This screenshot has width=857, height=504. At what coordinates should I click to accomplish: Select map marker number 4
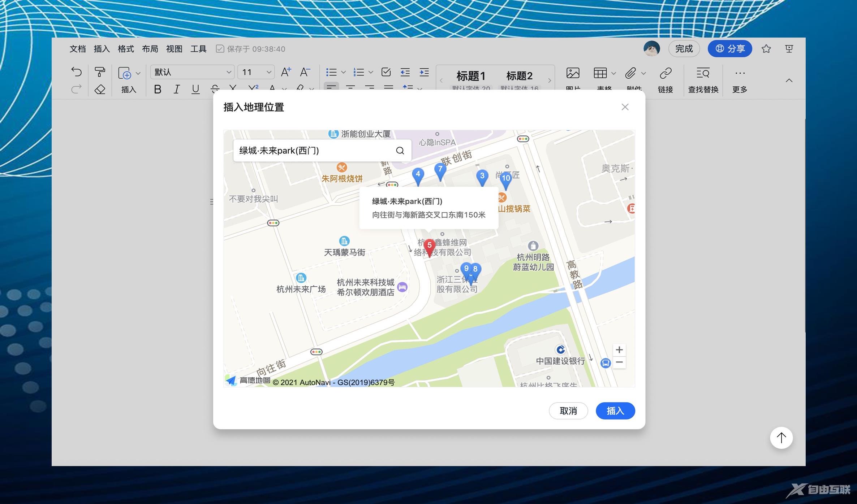(418, 177)
